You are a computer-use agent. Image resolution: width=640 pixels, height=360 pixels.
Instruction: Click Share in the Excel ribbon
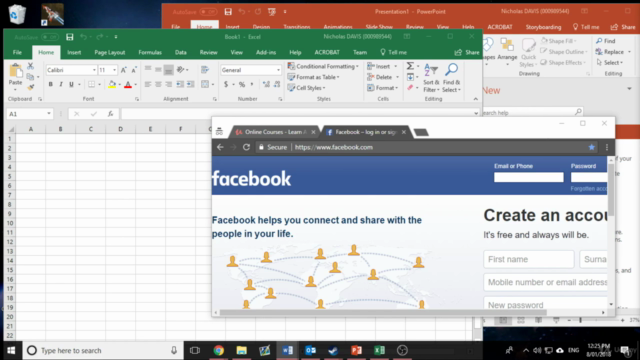(x=467, y=52)
